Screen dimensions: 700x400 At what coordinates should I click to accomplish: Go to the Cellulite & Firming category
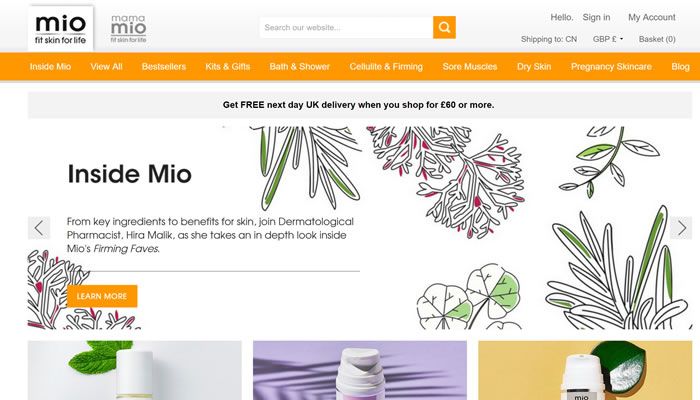386,67
